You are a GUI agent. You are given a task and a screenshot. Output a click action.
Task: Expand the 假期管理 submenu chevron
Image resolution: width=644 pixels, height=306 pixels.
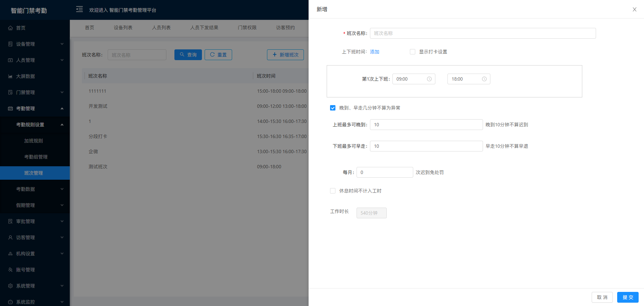click(x=62, y=205)
